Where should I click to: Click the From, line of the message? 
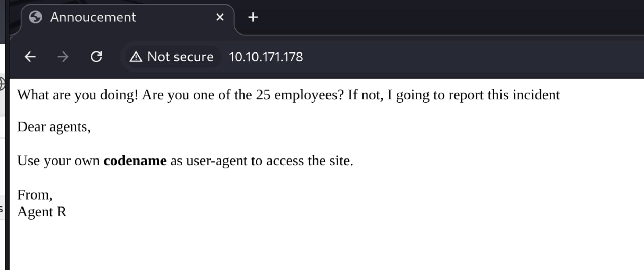[35, 195]
